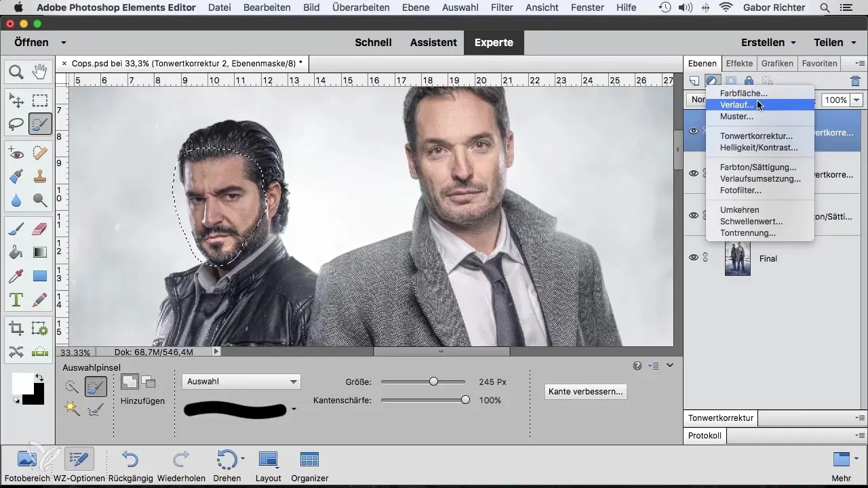
Task: Reset default colors icon
Action: 16,401
